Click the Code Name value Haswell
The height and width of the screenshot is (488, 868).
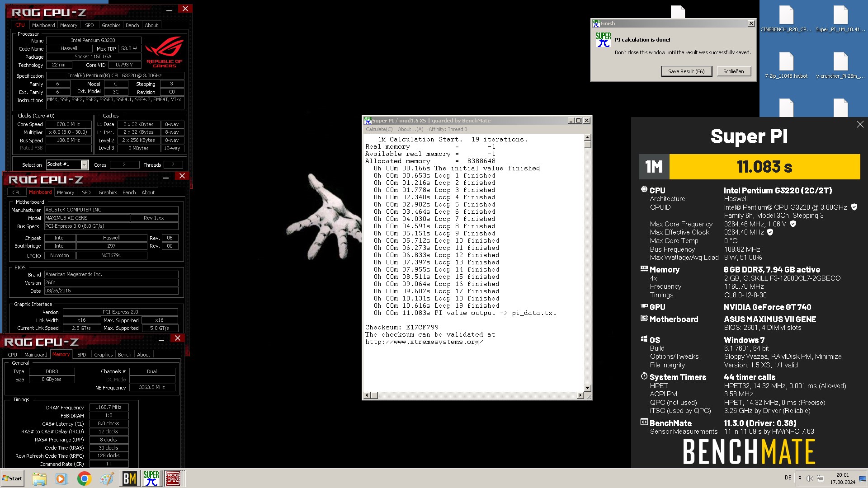pos(69,48)
